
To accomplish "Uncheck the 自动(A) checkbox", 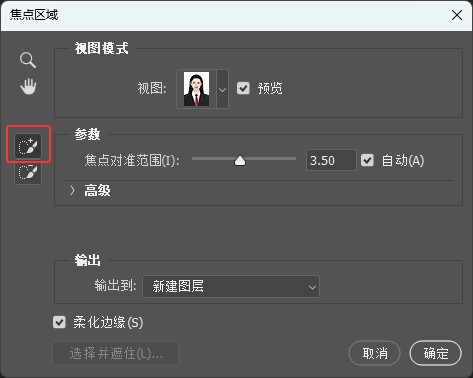I will pyautogui.click(x=367, y=160).
